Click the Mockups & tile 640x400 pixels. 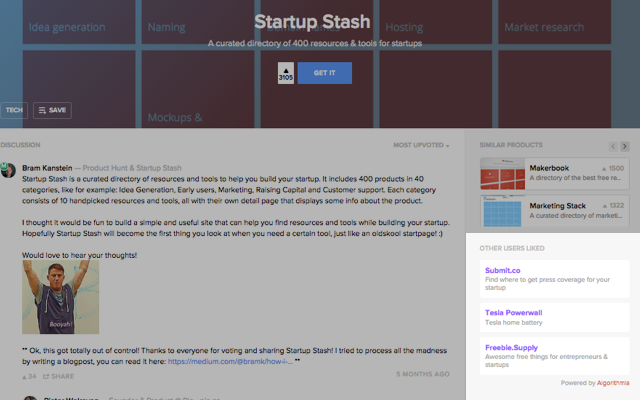point(198,89)
